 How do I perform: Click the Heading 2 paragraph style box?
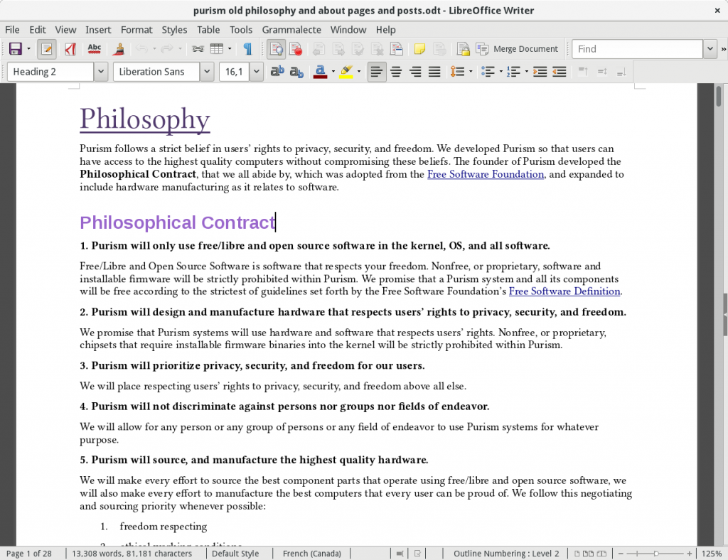coord(50,72)
